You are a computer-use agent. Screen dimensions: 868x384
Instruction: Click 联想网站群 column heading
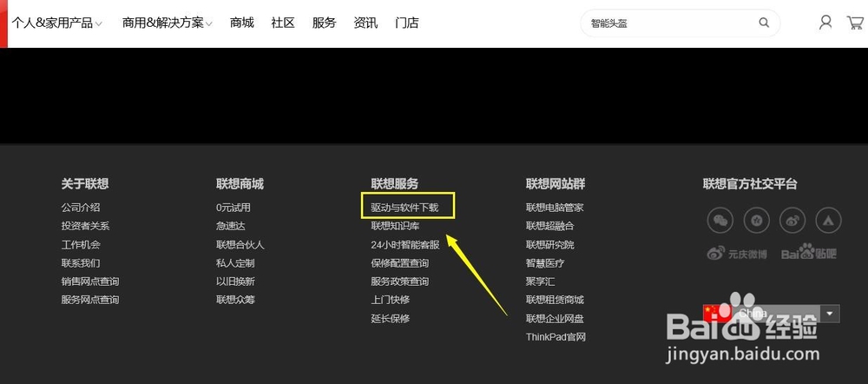(x=556, y=184)
